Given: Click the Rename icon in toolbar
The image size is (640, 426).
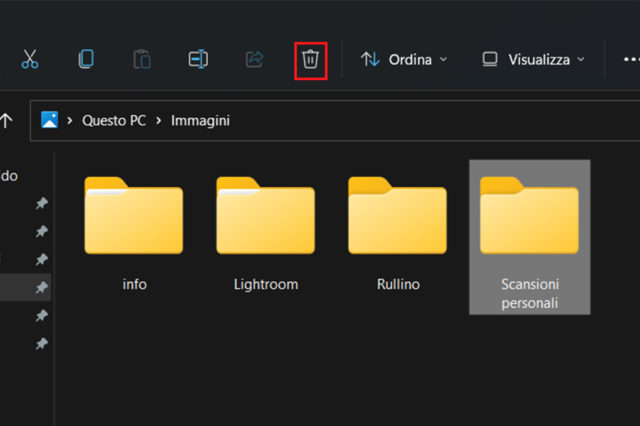Looking at the screenshot, I should tap(198, 60).
